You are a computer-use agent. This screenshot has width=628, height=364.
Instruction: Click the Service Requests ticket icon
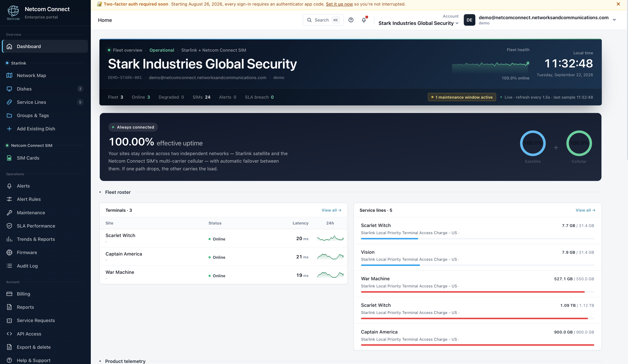coord(10,320)
